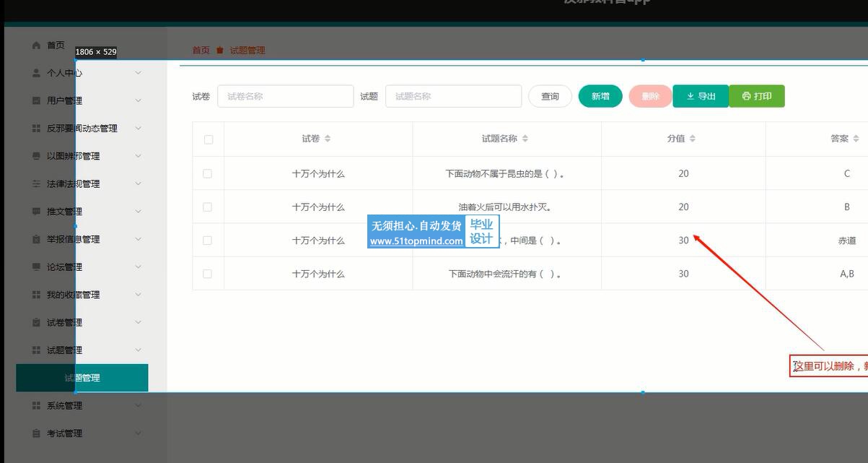Expand 举报信息管理 chevron
Viewport: 868px width, 463px height.
[x=138, y=239]
